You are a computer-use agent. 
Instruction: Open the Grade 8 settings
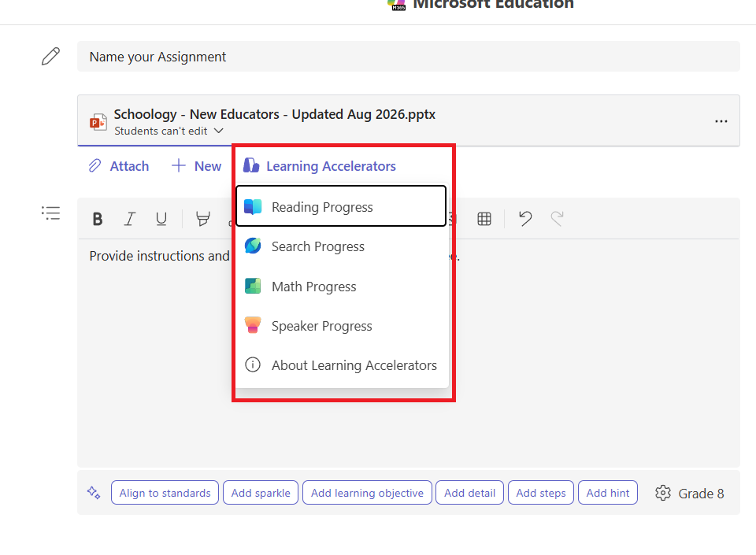tap(690, 494)
